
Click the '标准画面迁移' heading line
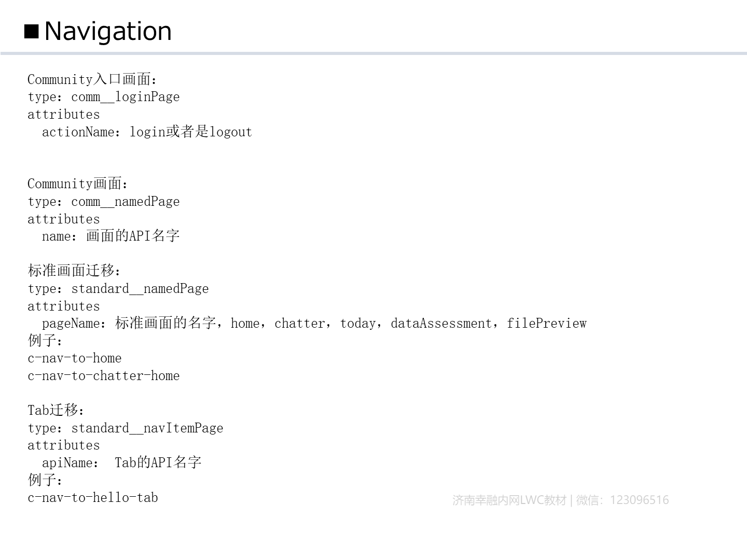(x=74, y=271)
